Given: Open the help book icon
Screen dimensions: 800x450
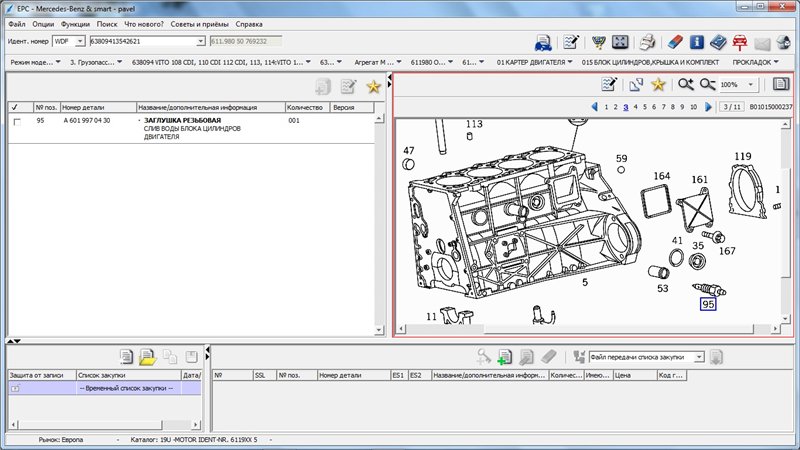Looking at the screenshot, I should tap(718, 42).
